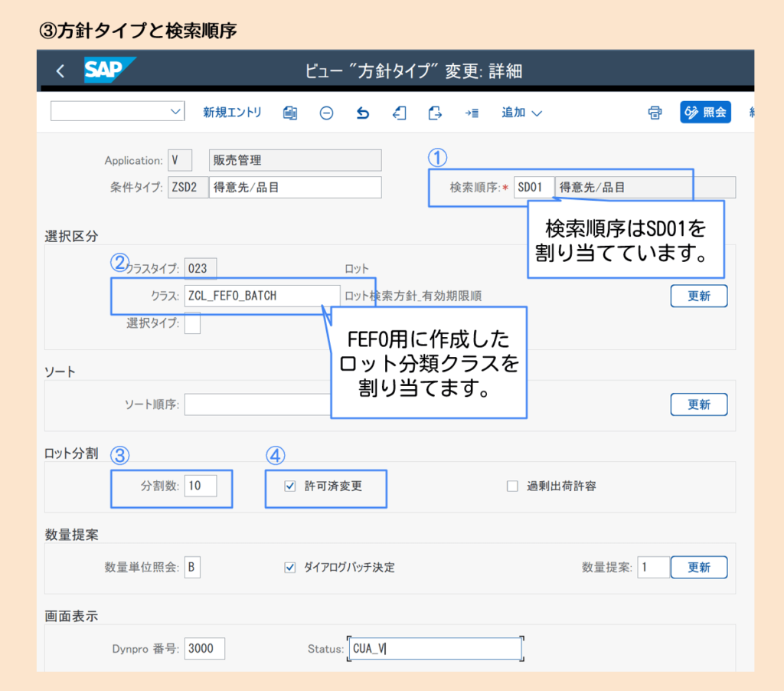
Task: Click the previous entry icon
Action: pyautogui.click(x=399, y=113)
